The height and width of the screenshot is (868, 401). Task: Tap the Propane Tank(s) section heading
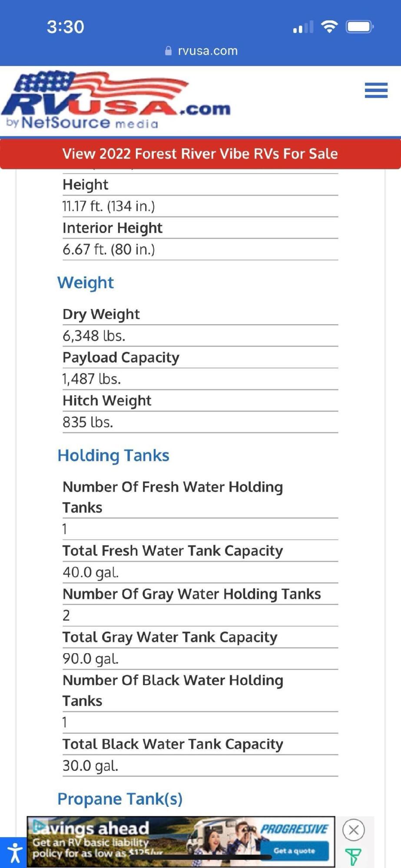pyautogui.click(x=120, y=799)
